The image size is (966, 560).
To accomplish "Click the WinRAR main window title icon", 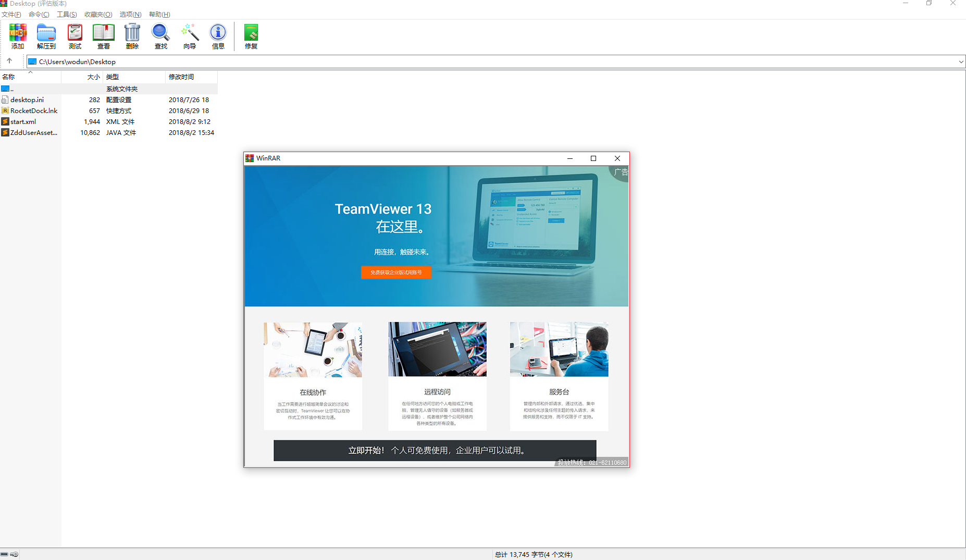I will coord(4,3).
